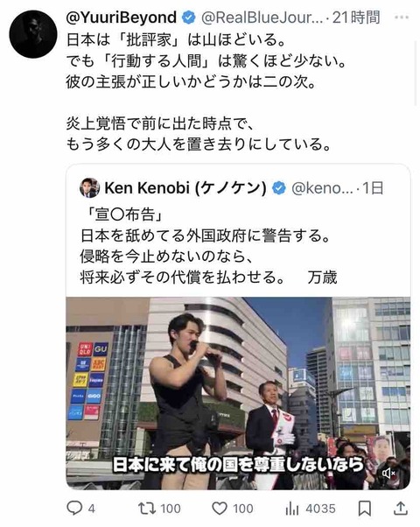The image size is (420, 527).
Task: Click the @YuuriBeyond display name
Action: [122, 18]
